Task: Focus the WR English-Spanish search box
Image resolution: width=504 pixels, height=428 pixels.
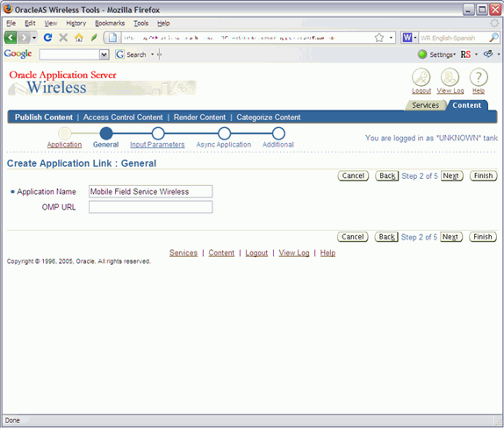Action: click(453, 38)
